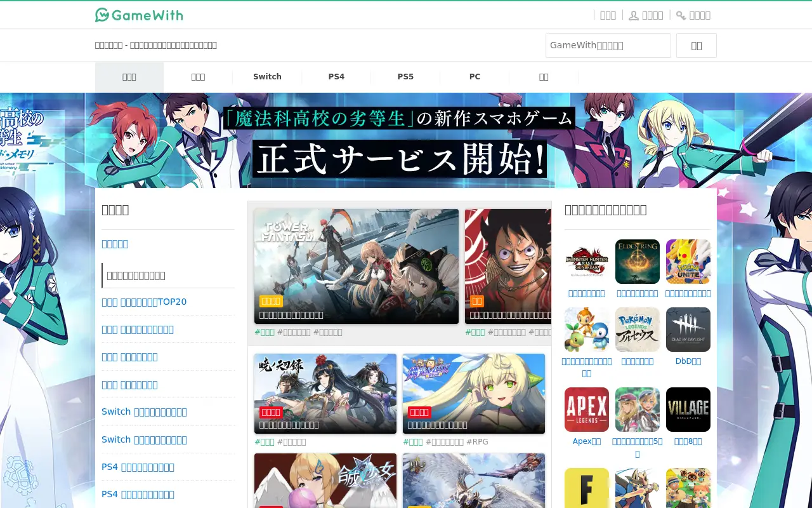Open the DbD text link
This screenshot has height=508, width=812.
point(688,361)
